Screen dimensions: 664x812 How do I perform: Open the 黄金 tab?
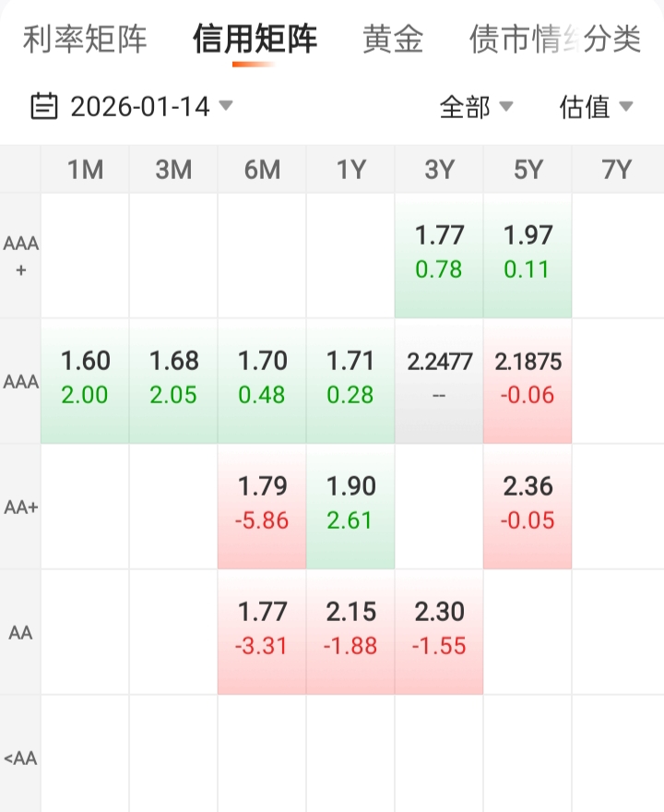pos(393,41)
